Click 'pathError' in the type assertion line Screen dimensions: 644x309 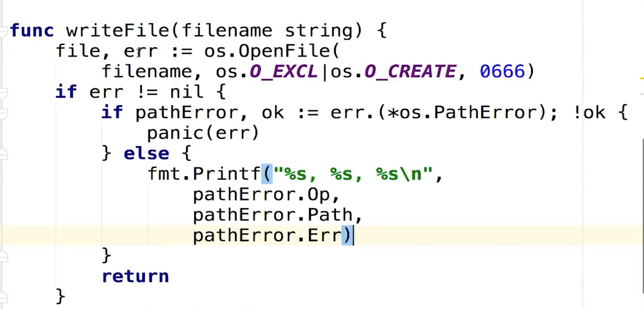(x=187, y=114)
